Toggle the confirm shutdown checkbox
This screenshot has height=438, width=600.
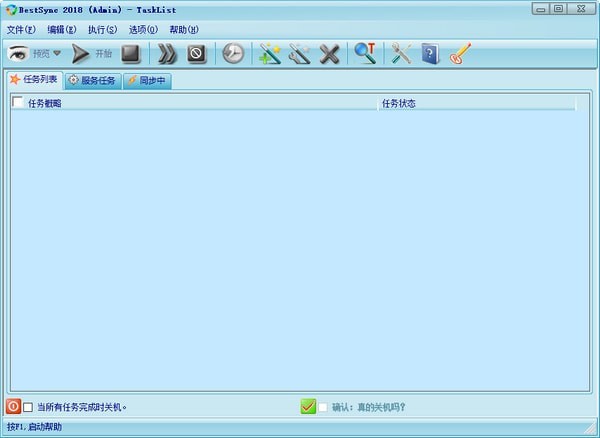[x=323, y=407]
